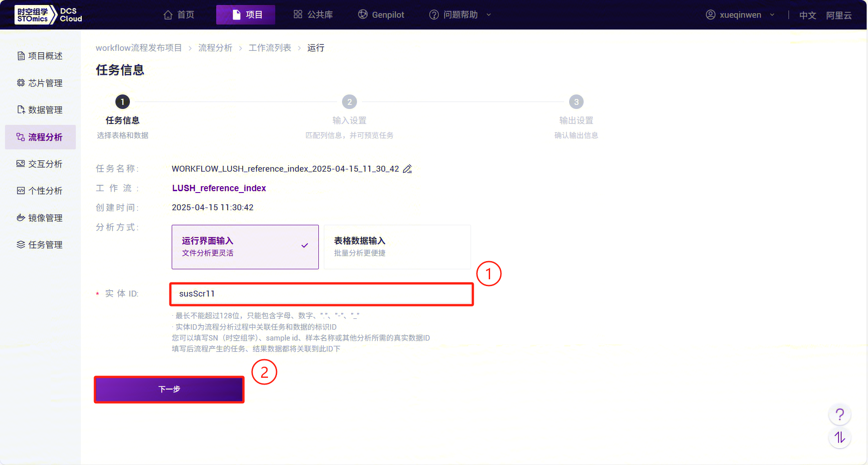Viewport: 868px width, 465px height.
Task: Click the creation time 2025-04-15 11:30:42
Action: [213, 208]
